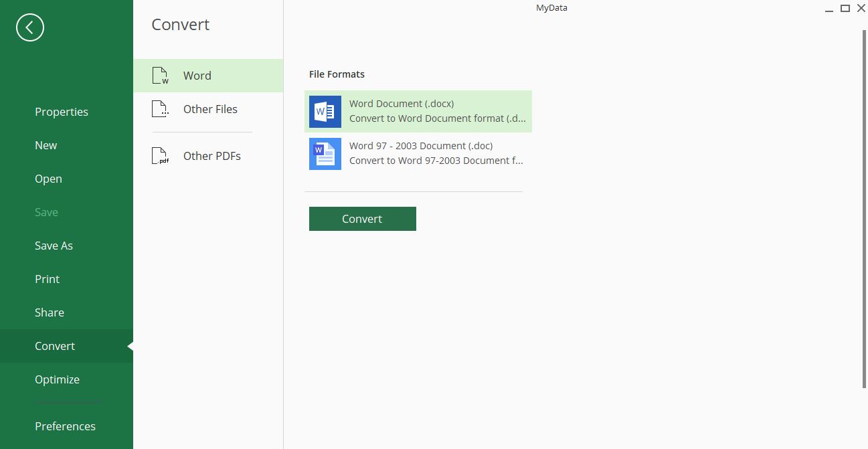Click the Word 97-2003 Document (.doc) icon

coord(325,154)
